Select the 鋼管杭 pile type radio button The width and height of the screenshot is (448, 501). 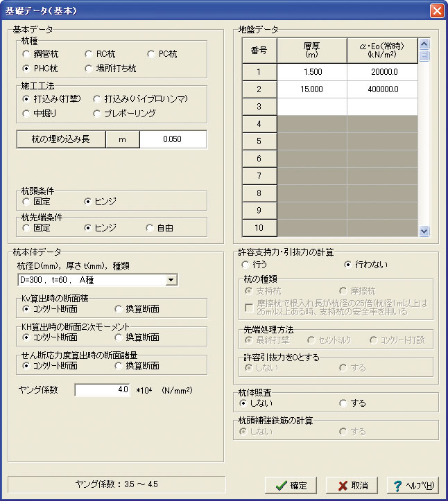coord(26,54)
